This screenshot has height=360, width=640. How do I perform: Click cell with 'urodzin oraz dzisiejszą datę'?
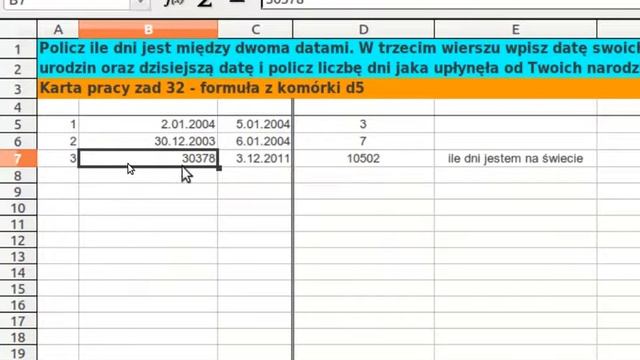tap(339, 69)
